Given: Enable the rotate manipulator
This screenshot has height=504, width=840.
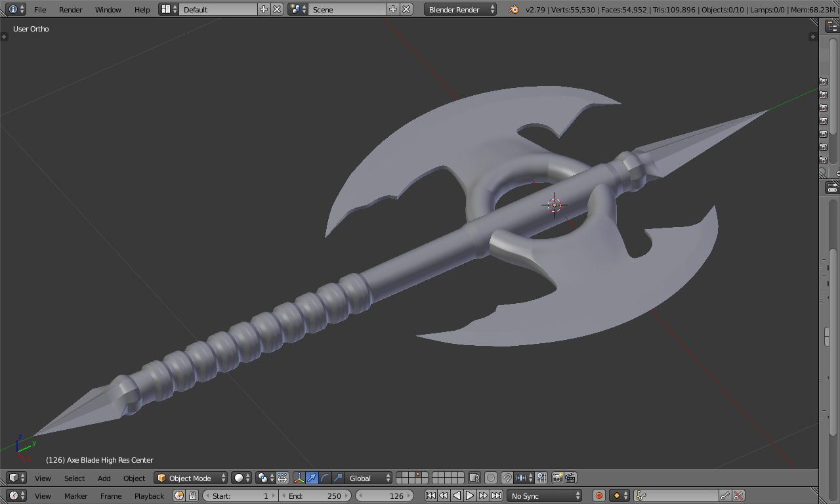Looking at the screenshot, I should click(325, 478).
